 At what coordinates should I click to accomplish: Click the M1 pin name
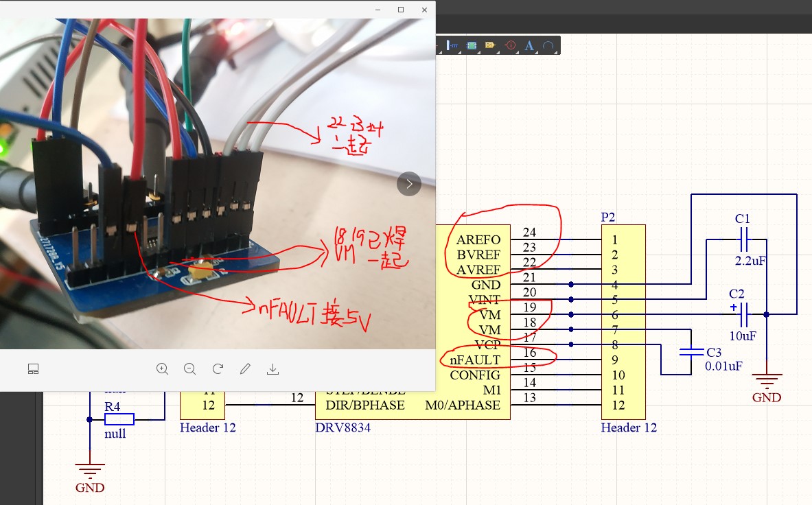pyautogui.click(x=492, y=390)
